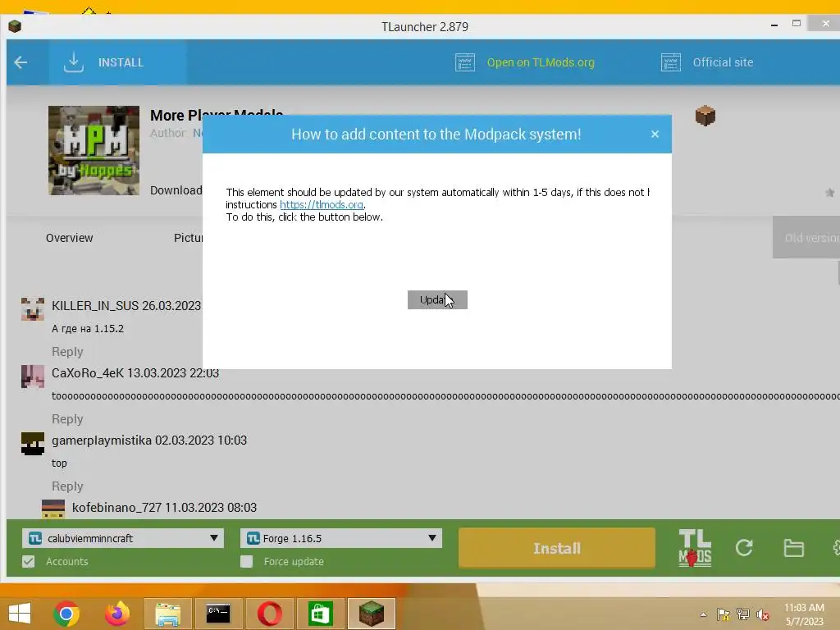
Task: Click the Minecraft TLauncher taskbar icon
Action: coord(372,614)
